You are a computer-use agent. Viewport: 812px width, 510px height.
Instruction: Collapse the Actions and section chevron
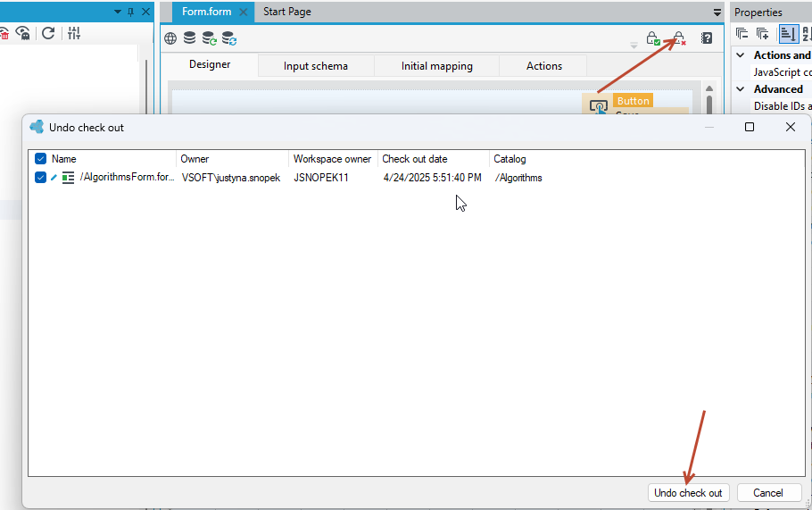[741, 55]
